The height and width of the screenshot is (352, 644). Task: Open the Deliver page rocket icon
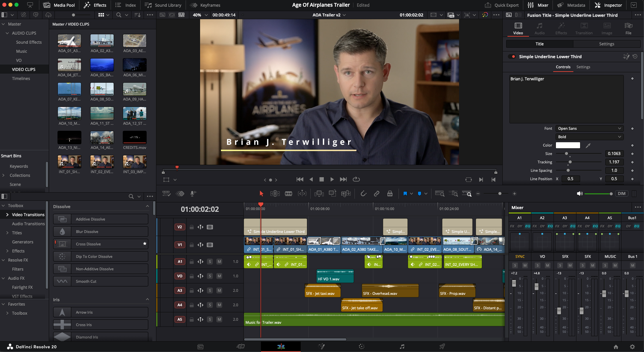442,347
